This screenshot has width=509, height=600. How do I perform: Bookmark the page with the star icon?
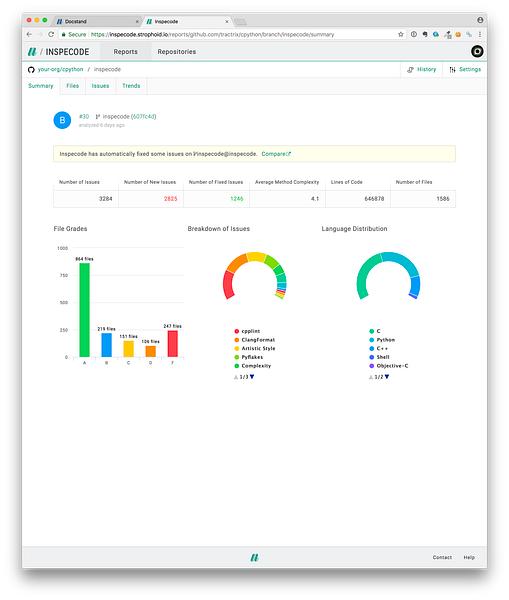click(401, 34)
